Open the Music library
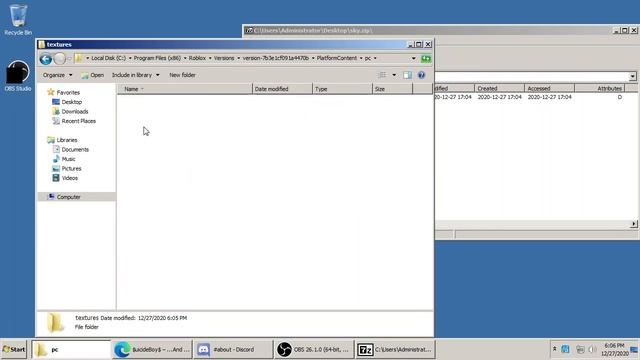 pos(68,159)
